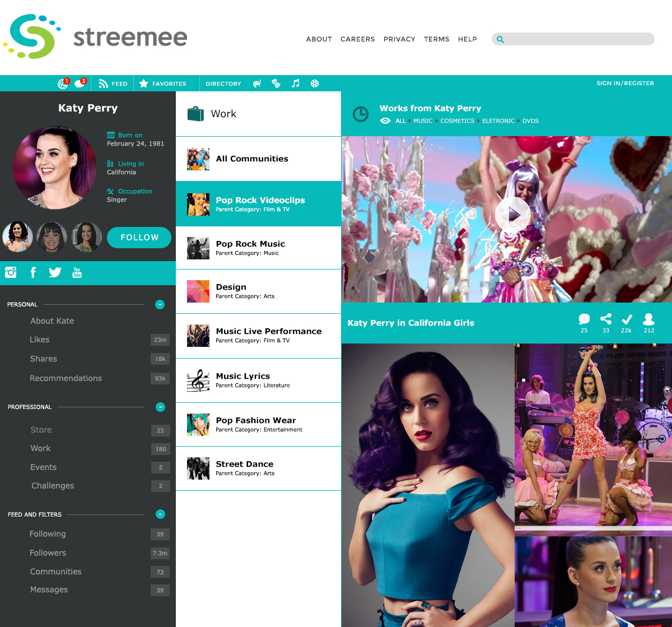The width and height of the screenshot is (672, 627).
Task: Open Katy Perry's Instagram link
Action: (11, 272)
